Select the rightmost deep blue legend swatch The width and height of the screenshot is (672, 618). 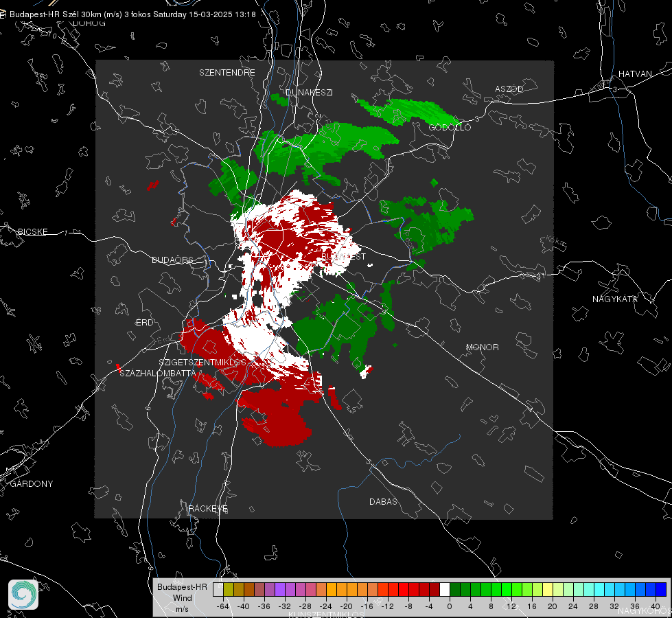coord(661,589)
